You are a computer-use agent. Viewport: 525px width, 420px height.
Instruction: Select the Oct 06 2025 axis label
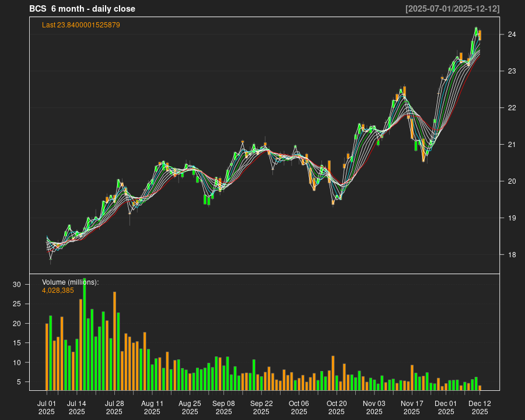pos(299,407)
